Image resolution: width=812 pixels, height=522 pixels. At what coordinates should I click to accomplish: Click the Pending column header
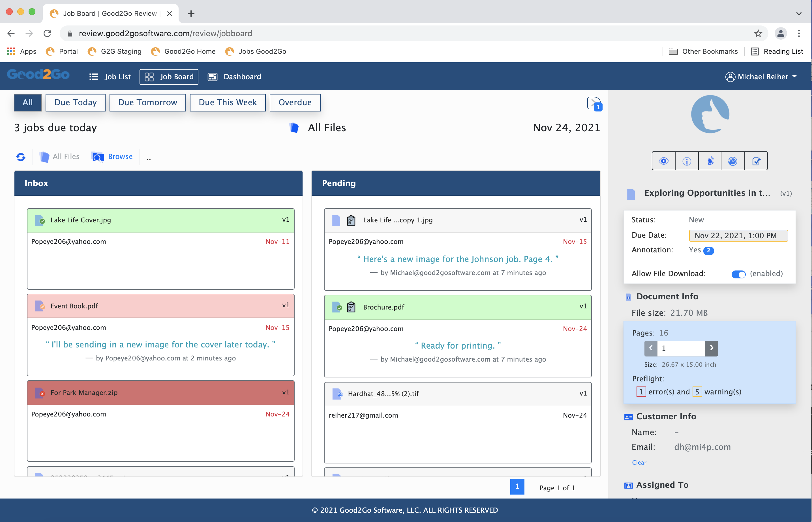tap(456, 183)
